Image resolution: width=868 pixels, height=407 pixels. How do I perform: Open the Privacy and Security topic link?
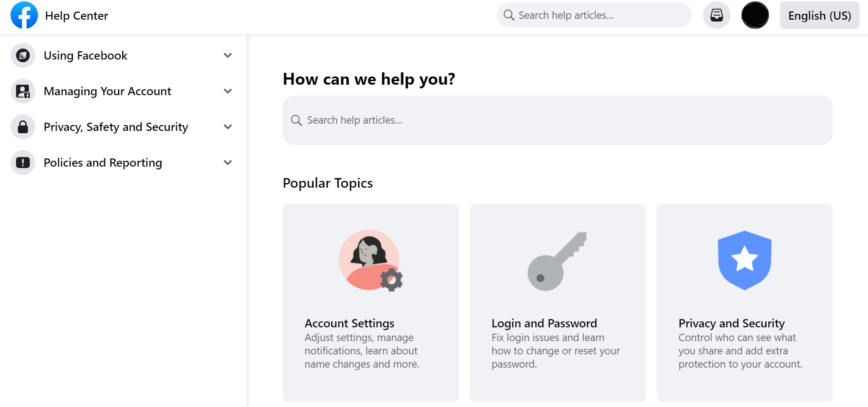point(745,303)
